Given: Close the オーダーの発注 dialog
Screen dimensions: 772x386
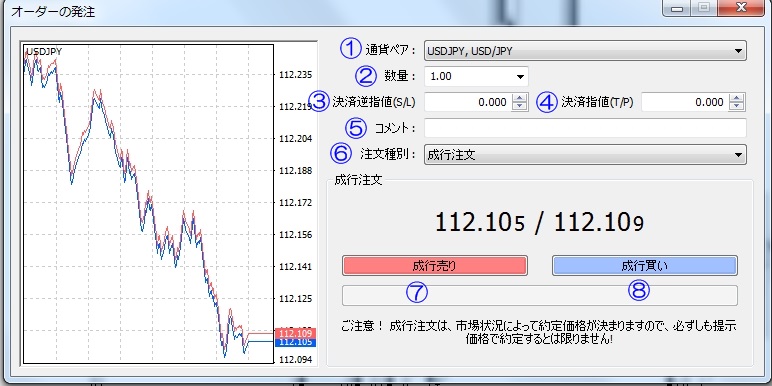Looking at the screenshot, I should tap(739, 8).
